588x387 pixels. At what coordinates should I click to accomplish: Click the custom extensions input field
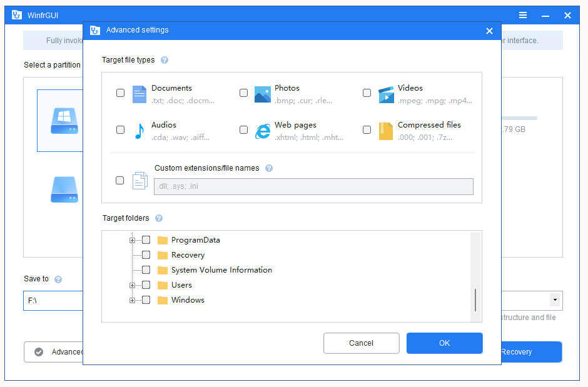(x=313, y=187)
